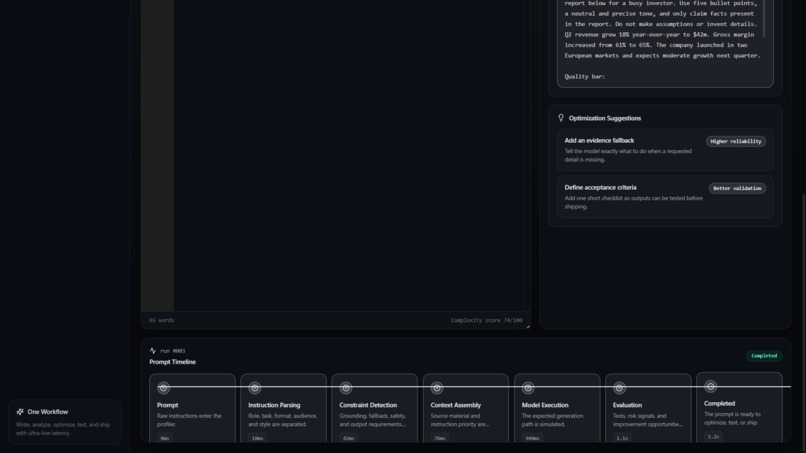806x453 pixels.
Task: Click the 18ms duration chip on Instruction Parsing
Action: (x=258, y=438)
